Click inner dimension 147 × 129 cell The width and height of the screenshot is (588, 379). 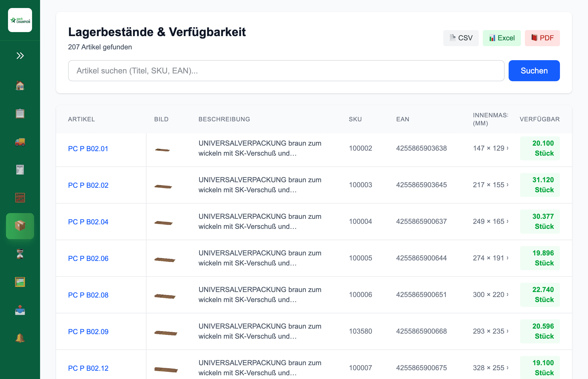[491, 148]
